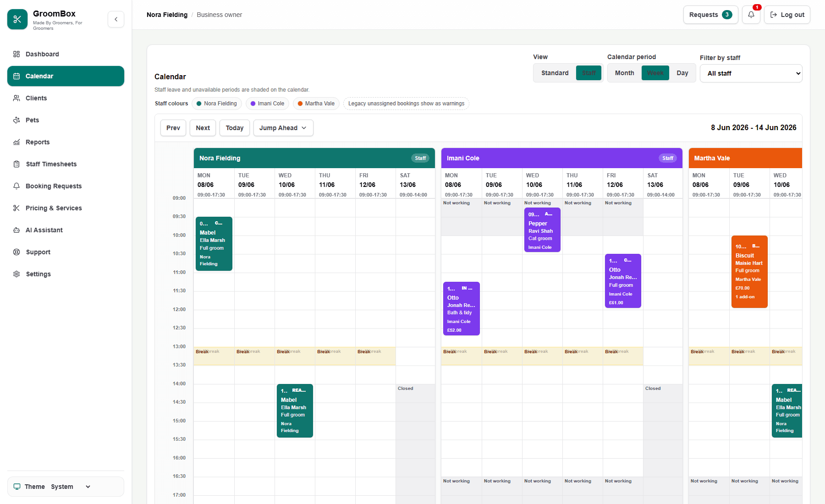Viewport: 825px width, 504px height.
Task: Open the Theme System selector
Action: pos(71,487)
